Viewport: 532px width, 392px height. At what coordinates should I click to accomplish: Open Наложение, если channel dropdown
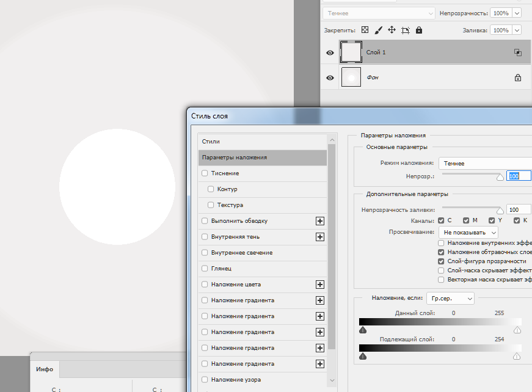(450, 299)
